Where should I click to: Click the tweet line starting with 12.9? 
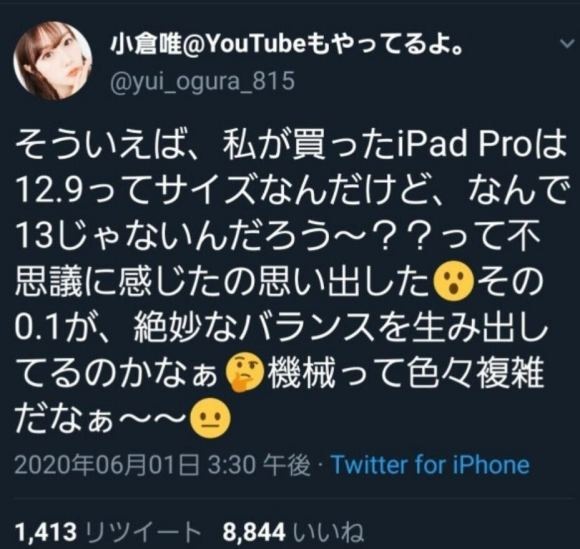[290, 192]
